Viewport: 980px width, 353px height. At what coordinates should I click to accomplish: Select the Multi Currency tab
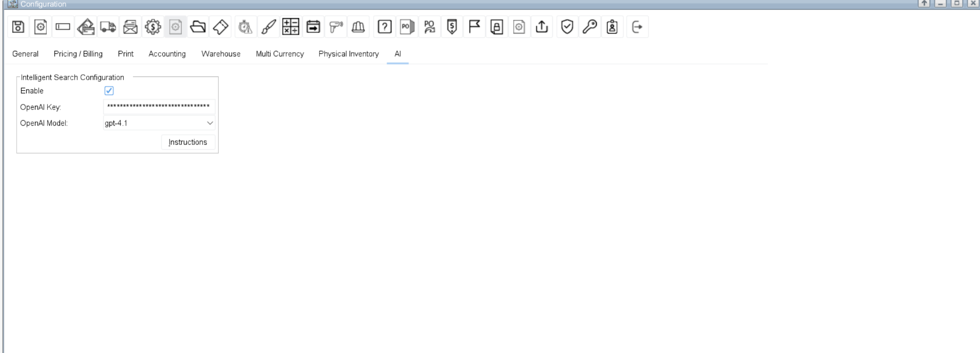pos(280,54)
